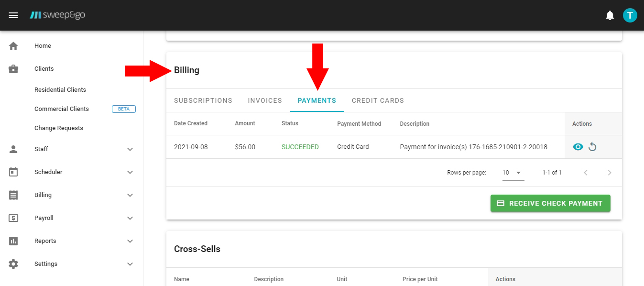Click the refund icon on the payment row
This screenshot has height=286, width=644.
coord(592,147)
